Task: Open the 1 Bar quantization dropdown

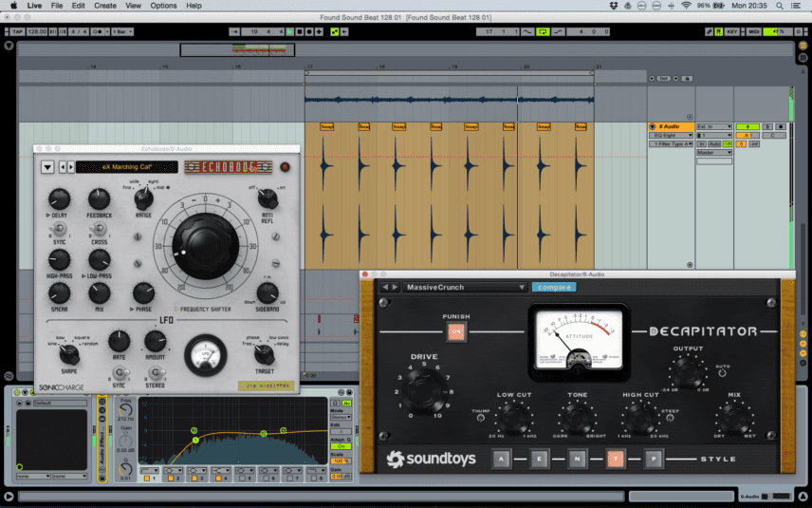Action: 122,31
